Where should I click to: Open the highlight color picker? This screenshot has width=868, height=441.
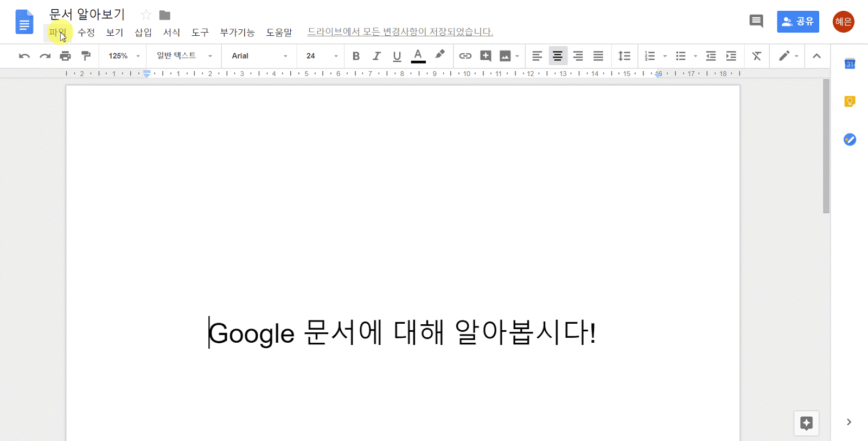click(x=439, y=55)
